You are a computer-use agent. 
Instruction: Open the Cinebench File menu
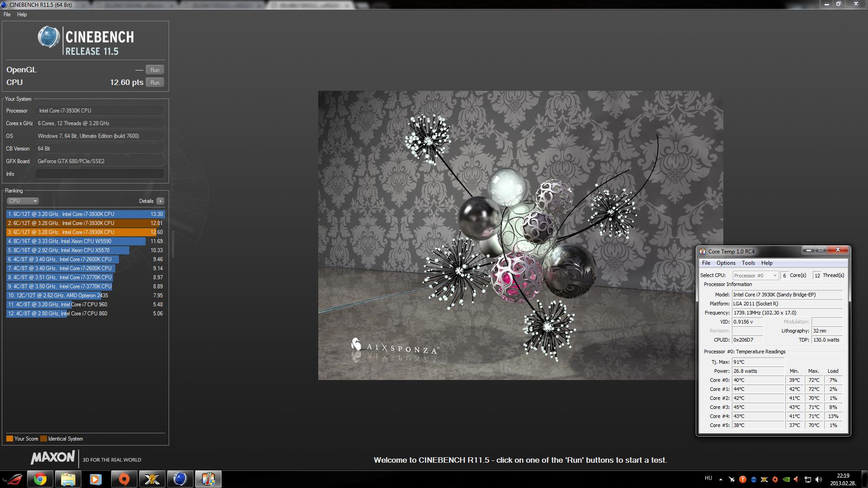click(x=7, y=14)
